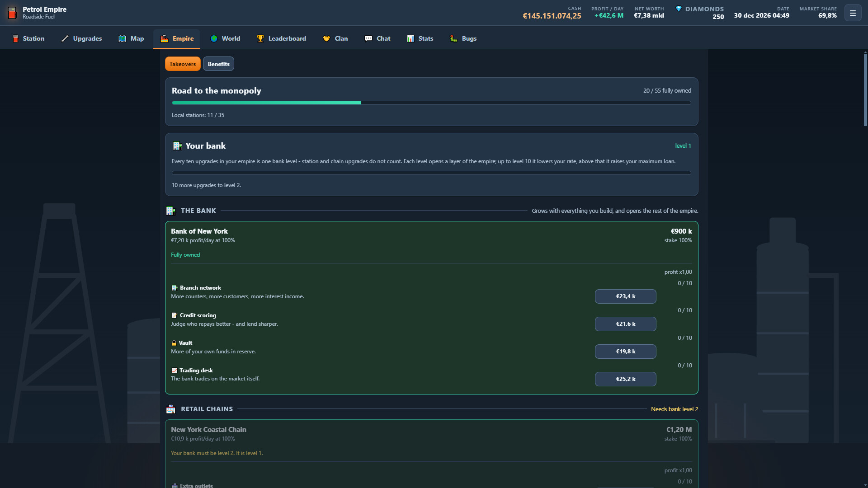Click the 'Needs bank level 2' label
The height and width of the screenshot is (488, 868).
(675, 409)
